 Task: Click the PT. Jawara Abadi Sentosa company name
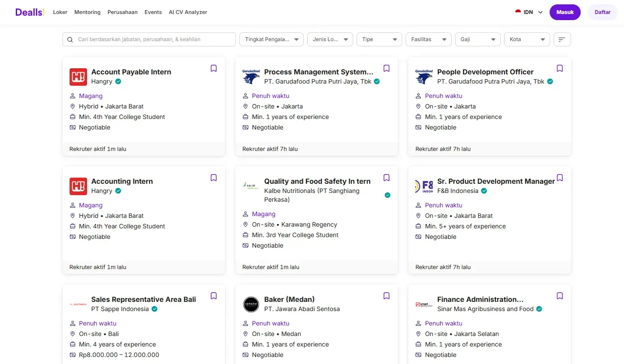(x=302, y=309)
